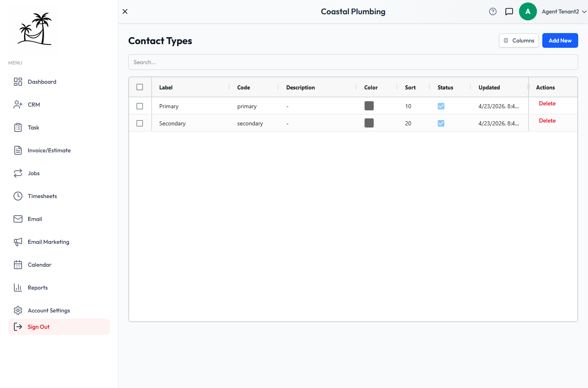The height and width of the screenshot is (388, 588).
Task: Click the Email envelope icon
Action: tap(18, 219)
